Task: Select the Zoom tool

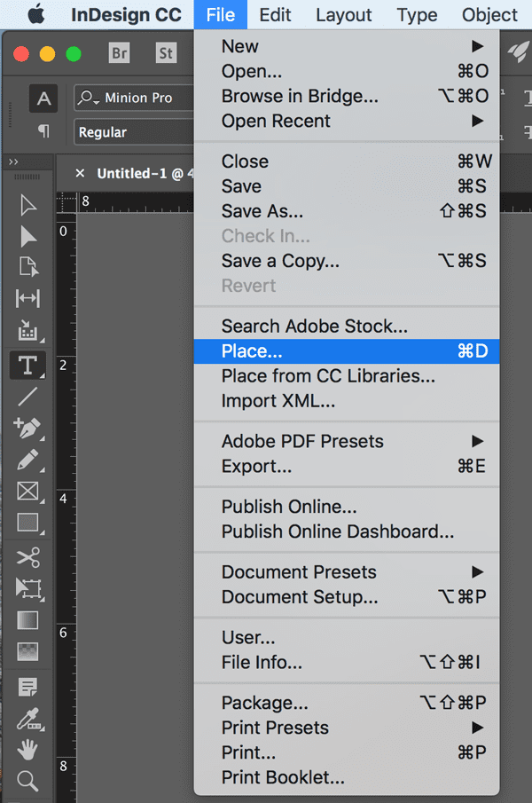Action: (27, 781)
